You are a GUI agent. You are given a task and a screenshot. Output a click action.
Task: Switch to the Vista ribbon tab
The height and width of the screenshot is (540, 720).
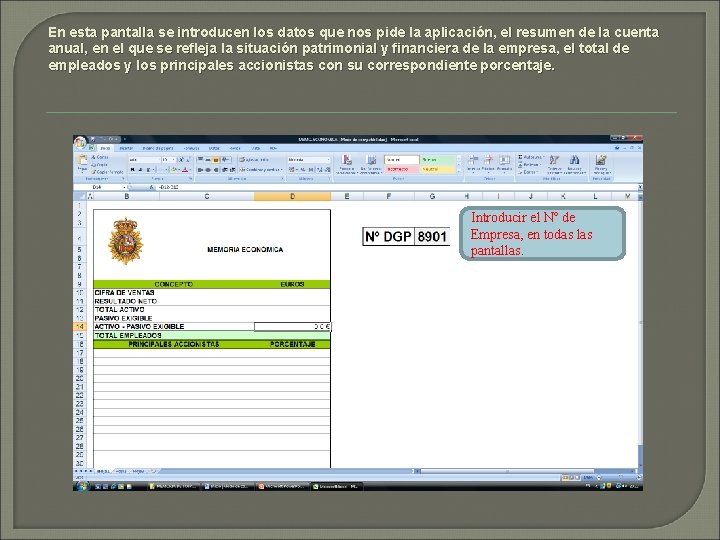(256, 148)
